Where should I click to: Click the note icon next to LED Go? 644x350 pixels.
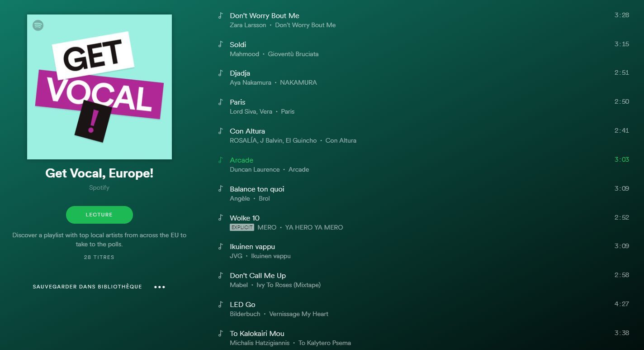pyautogui.click(x=221, y=304)
